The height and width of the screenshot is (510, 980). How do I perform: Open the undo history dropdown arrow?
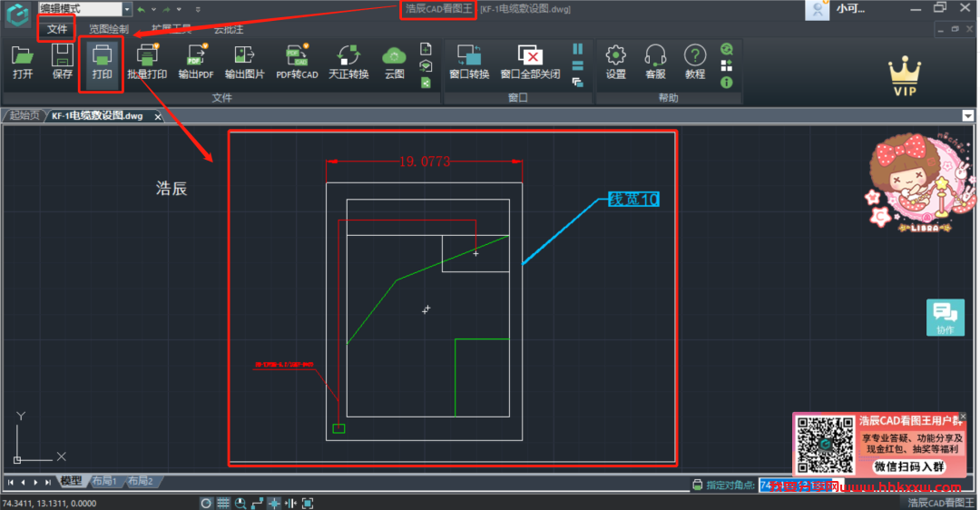[153, 9]
